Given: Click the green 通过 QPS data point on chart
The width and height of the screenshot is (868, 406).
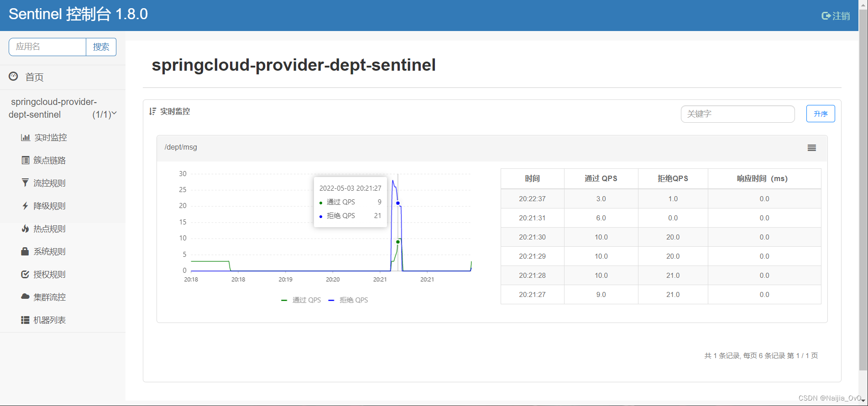Looking at the screenshot, I should click(398, 242).
